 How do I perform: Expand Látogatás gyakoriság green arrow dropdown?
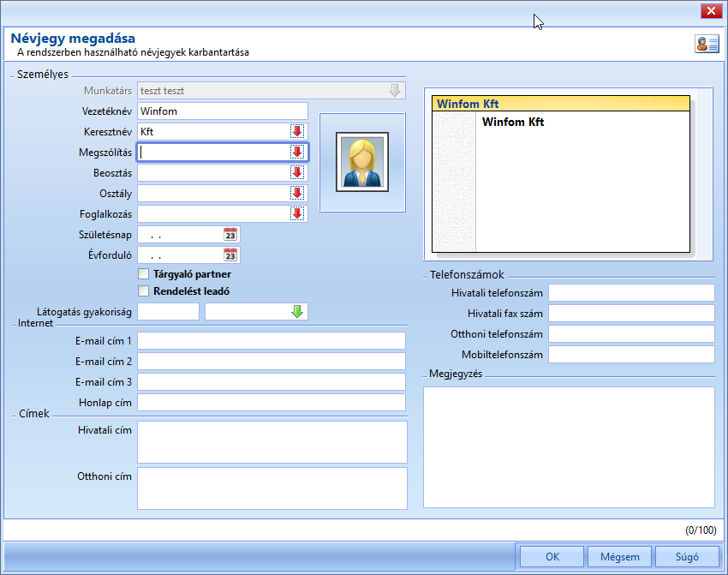297,312
